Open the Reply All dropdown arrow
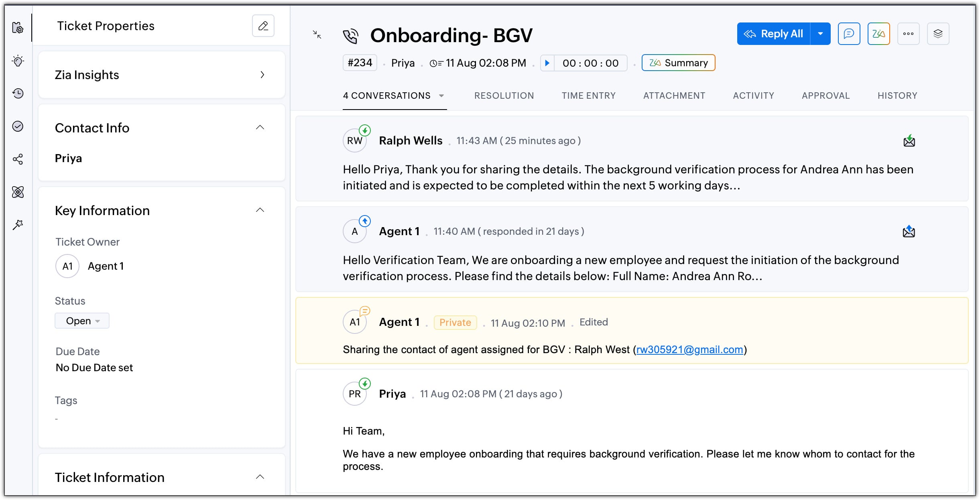The height and width of the screenshot is (500, 980). click(820, 34)
